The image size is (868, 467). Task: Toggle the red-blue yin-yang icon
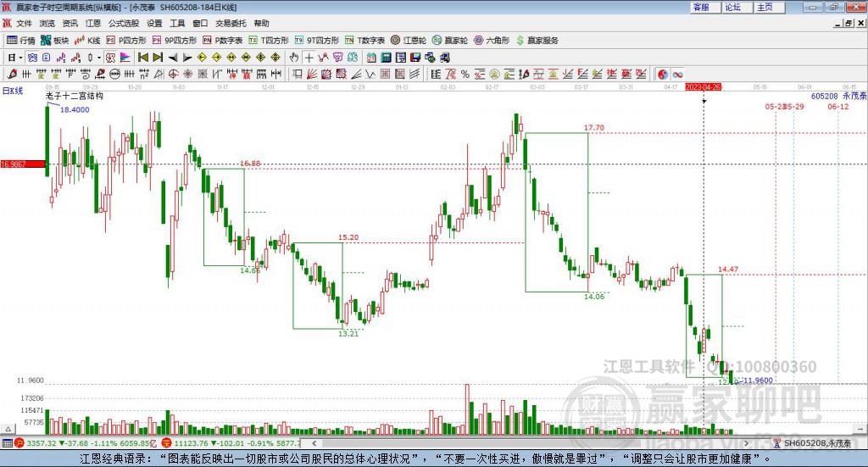(x=662, y=74)
